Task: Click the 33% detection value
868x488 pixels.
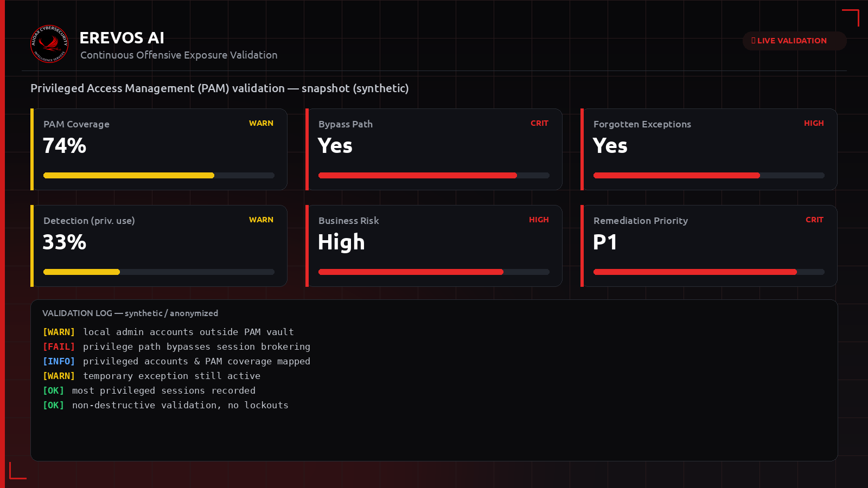Action: click(x=65, y=242)
